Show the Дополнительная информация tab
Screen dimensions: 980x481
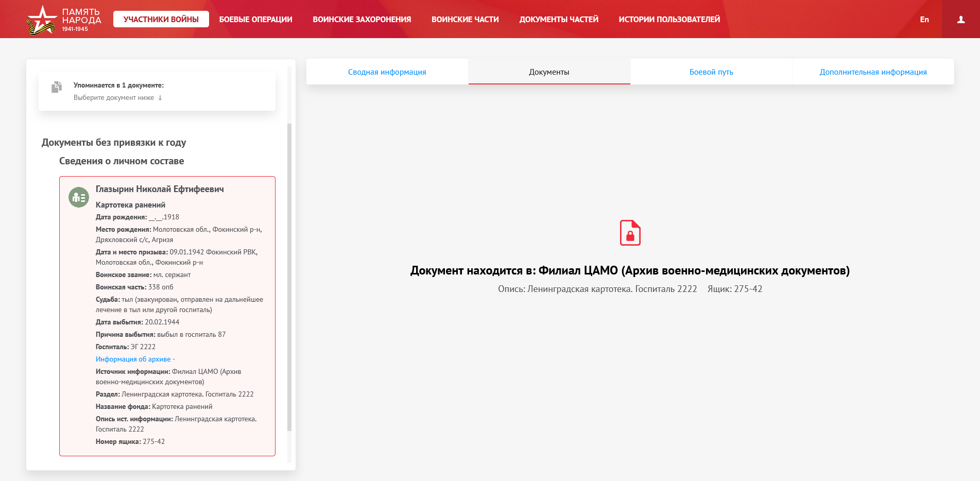pyautogui.click(x=873, y=72)
